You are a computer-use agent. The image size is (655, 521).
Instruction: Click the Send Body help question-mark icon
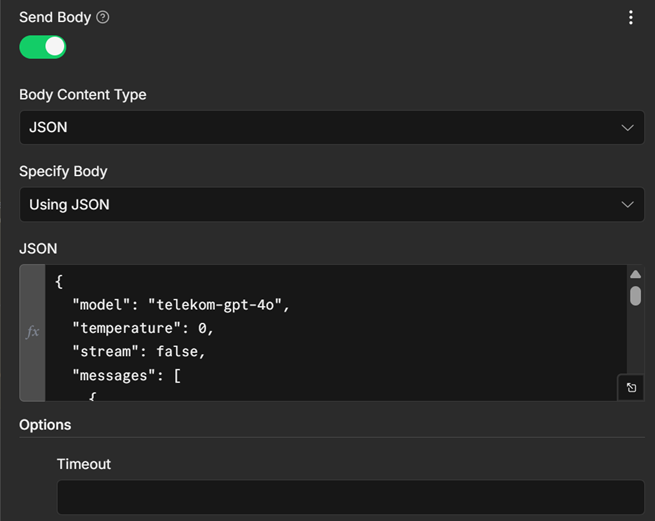(103, 17)
